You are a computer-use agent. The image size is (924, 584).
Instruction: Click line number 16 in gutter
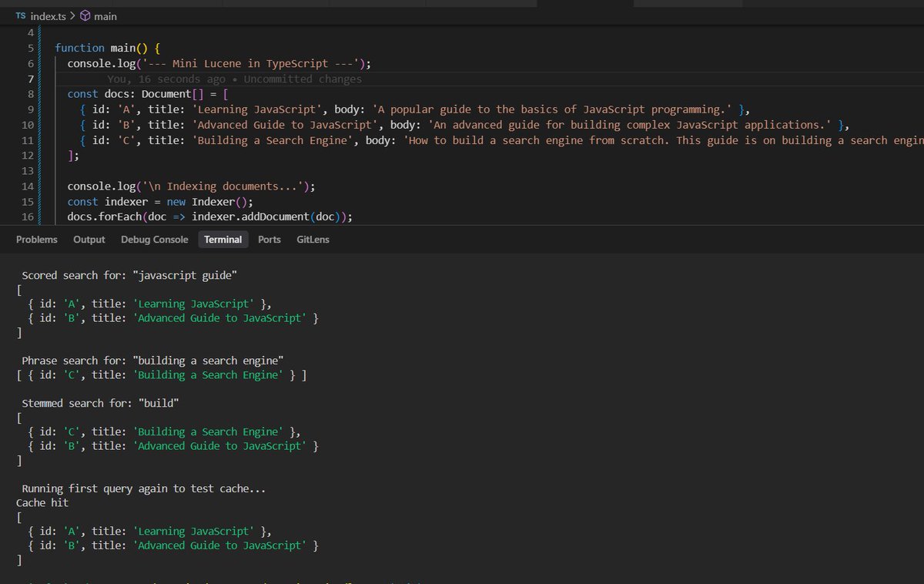pos(28,217)
